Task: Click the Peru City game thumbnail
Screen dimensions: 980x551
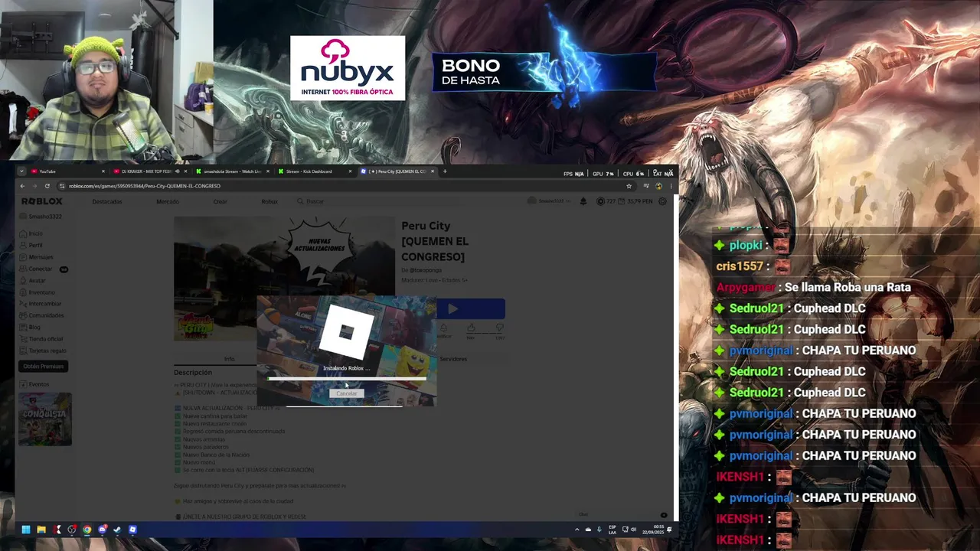Action: tap(284, 279)
